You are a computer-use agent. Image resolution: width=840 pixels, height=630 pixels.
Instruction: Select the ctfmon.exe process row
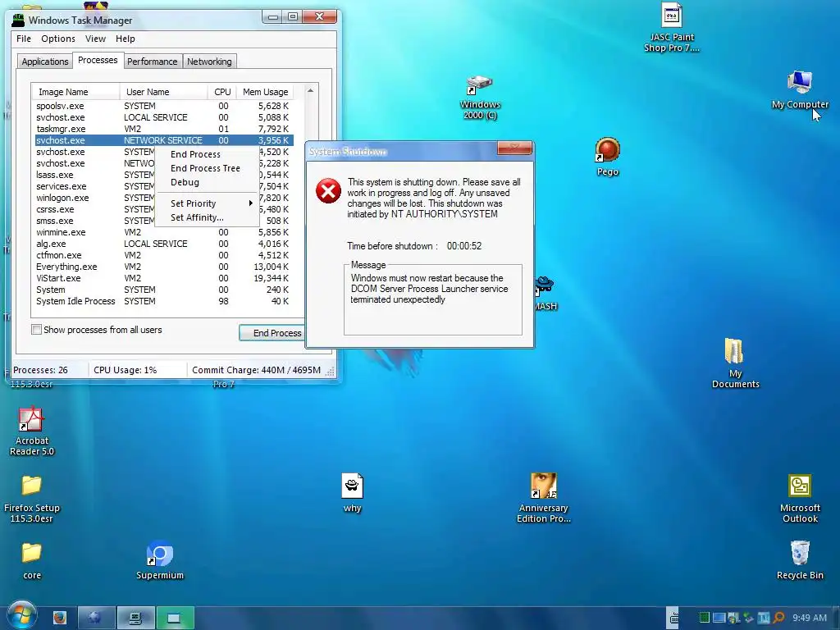[x=164, y=256]
